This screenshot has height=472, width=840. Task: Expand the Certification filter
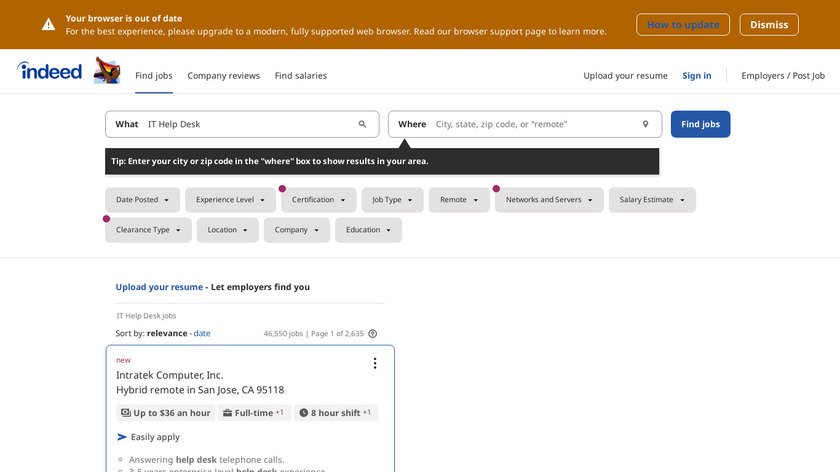[x=318, y=200]
